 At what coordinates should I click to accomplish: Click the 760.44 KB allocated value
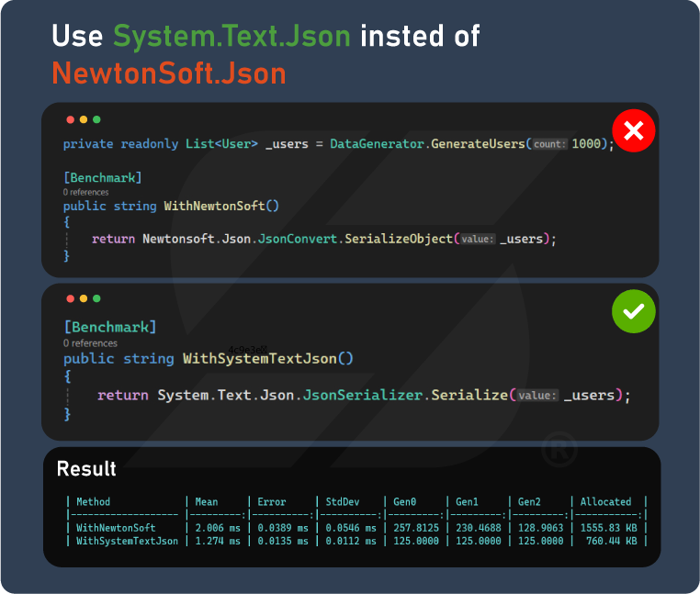(x=612, y=542)
